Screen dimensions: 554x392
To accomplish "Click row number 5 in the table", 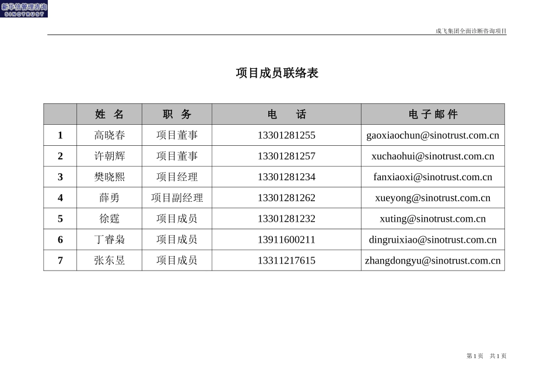I will (x=60, y=218).
